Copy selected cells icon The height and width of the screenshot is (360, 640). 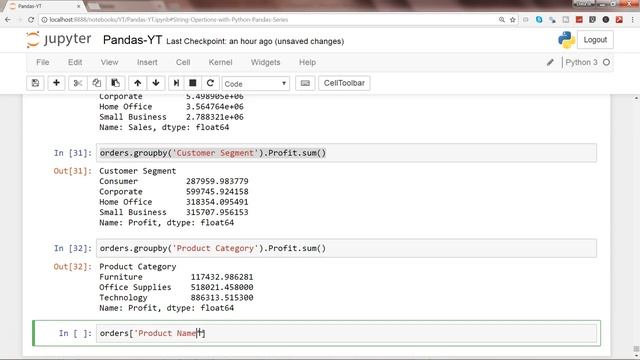96,83
